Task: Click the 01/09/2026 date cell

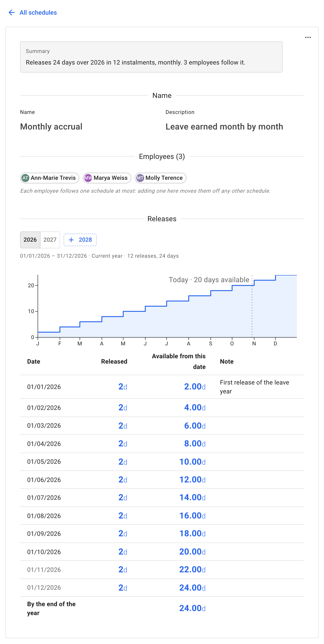Action: click(44, 534)
